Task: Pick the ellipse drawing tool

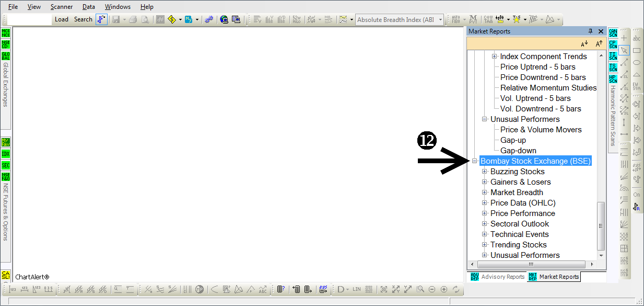Action: point(637,62)
